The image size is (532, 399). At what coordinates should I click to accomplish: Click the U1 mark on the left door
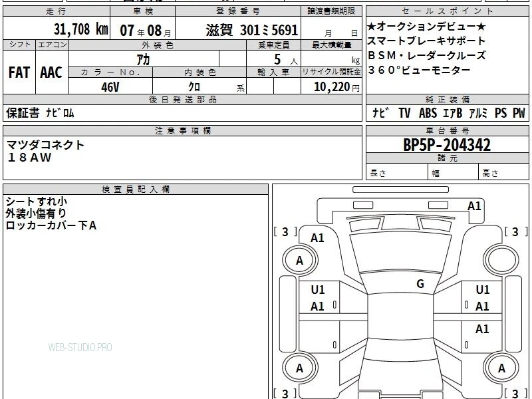[318, 290]
